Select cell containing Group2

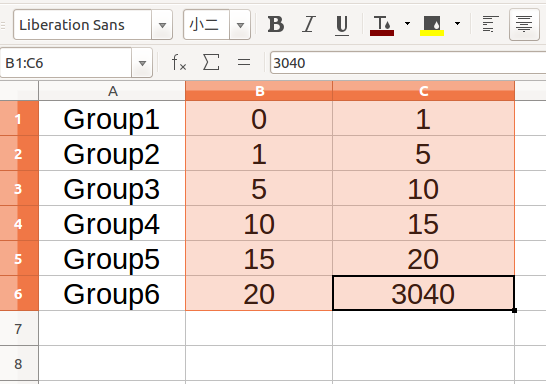(x=112, y=153)
